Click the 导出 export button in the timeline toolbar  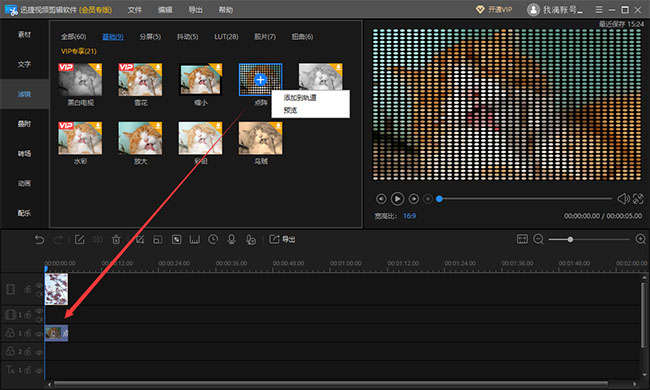(282, 239)
